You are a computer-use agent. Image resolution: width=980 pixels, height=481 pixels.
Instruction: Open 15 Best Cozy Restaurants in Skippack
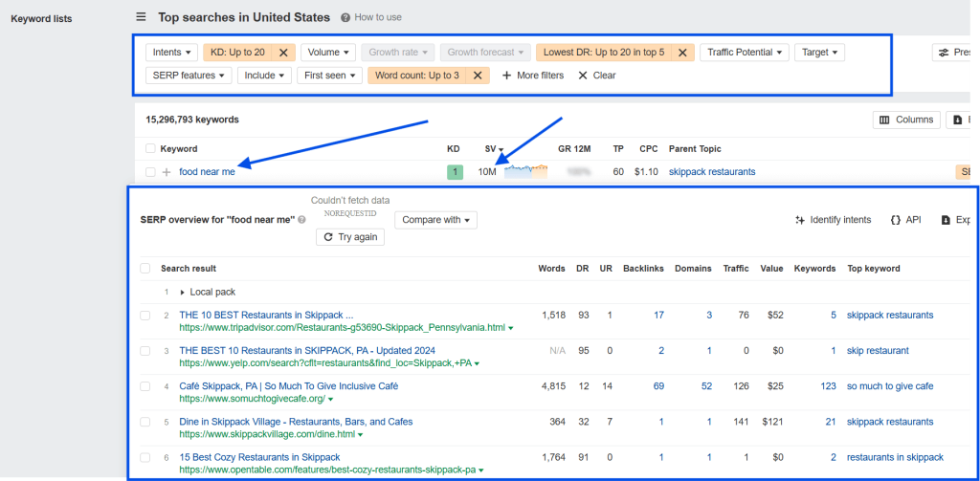pyautogui.click(x=259, y=457)
